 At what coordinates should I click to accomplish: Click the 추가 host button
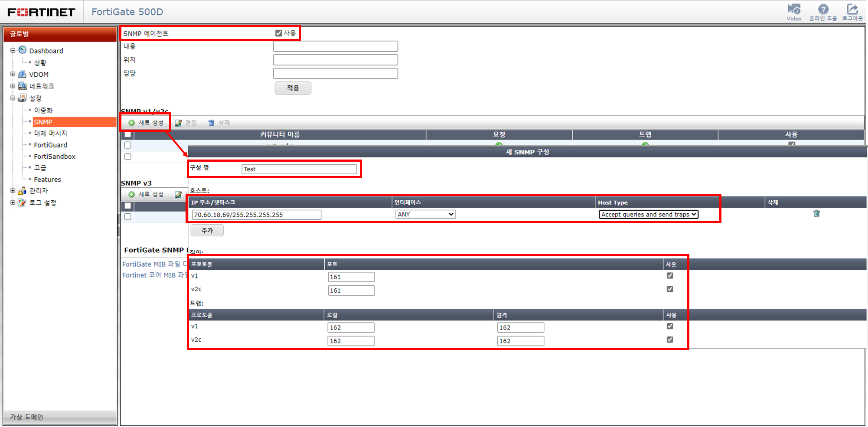pyautogui.click(x=207, y=230)
